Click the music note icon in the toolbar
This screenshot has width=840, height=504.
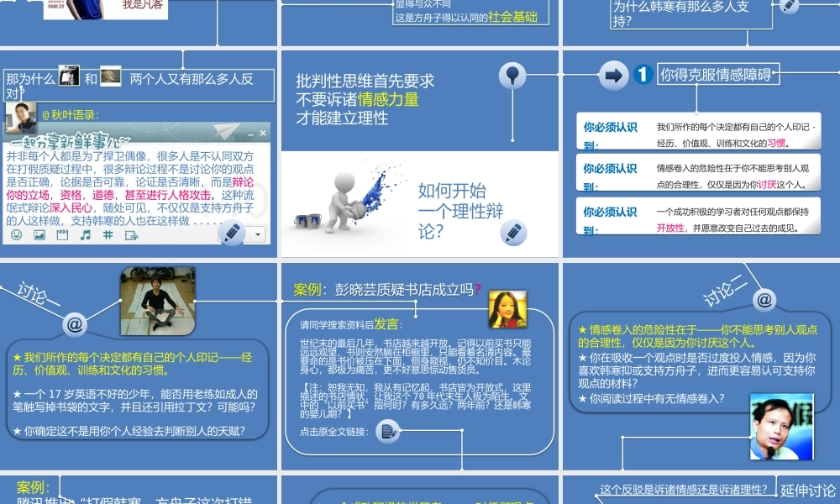(x=86, y=234)
